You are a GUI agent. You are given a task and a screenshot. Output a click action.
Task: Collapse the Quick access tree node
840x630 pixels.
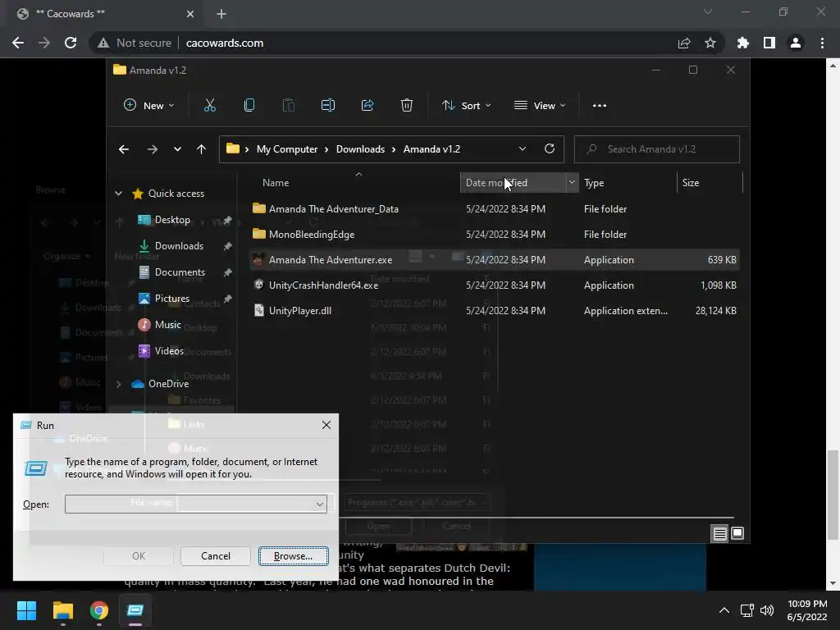(x=118, y=194)
